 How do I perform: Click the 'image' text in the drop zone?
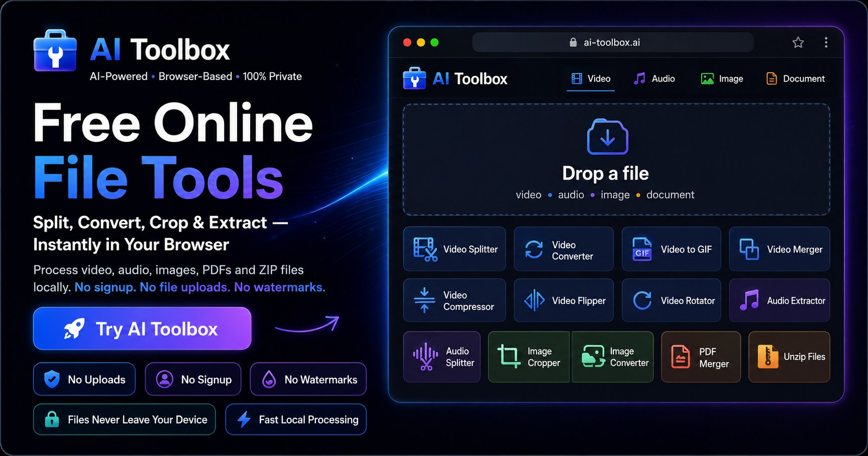coord(615,195)
